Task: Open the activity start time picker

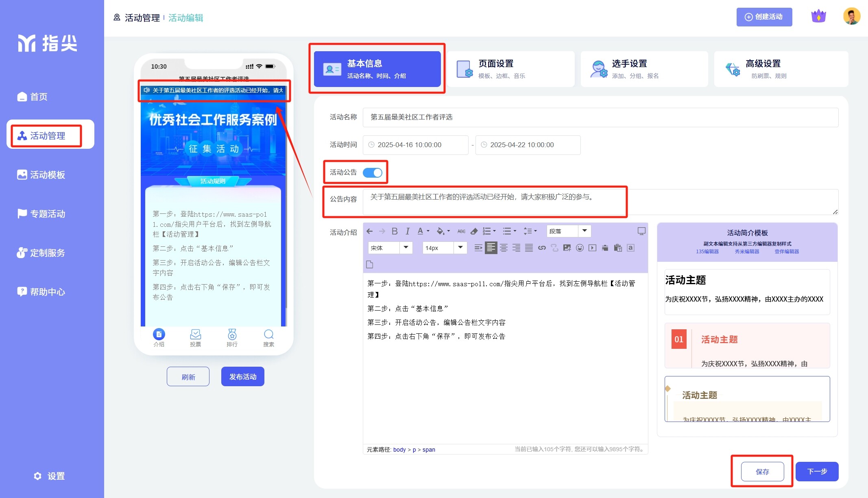Action: coord(415,145)
